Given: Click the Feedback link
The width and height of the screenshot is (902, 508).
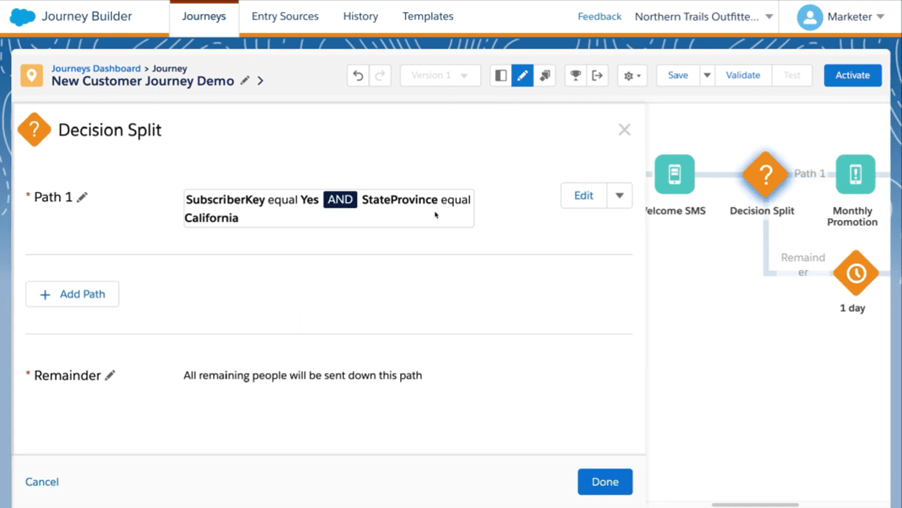Looking at the screenshot, I should [599, 17].
